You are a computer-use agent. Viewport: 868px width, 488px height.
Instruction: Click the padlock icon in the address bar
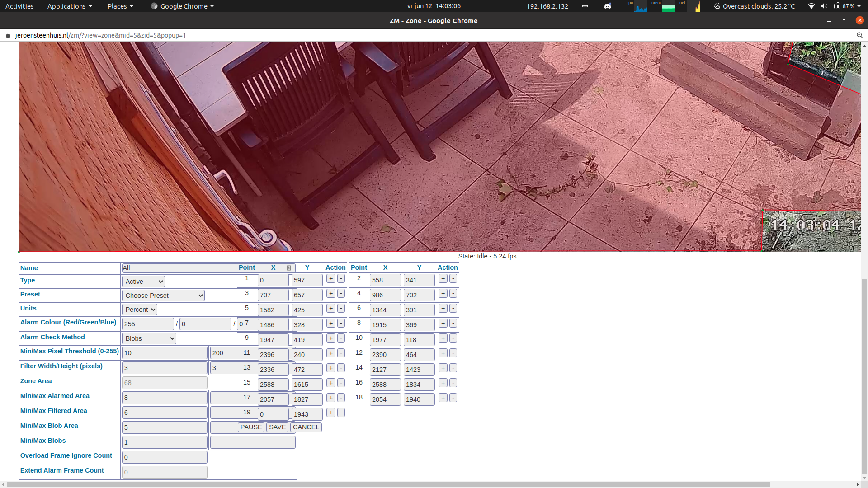click(x=8, y=35)
